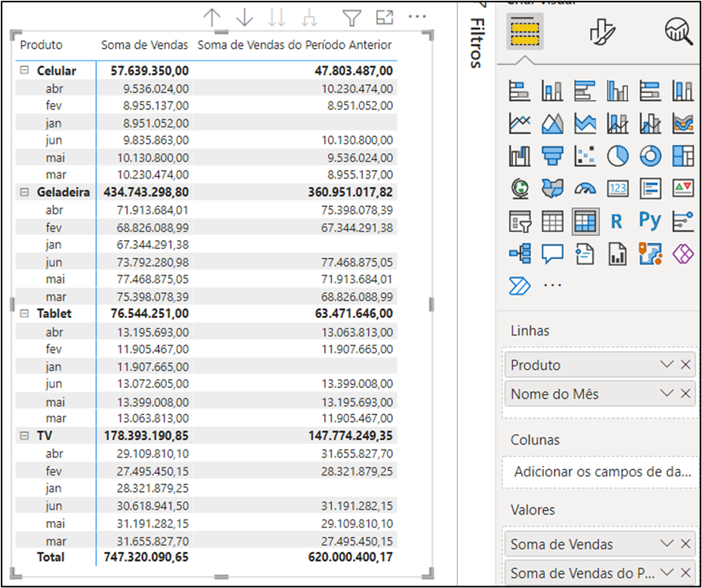The width and height of the screenshot is (702, 588).
Task: Choose the decomposition tree visual
Action: (x=519, y=254)
